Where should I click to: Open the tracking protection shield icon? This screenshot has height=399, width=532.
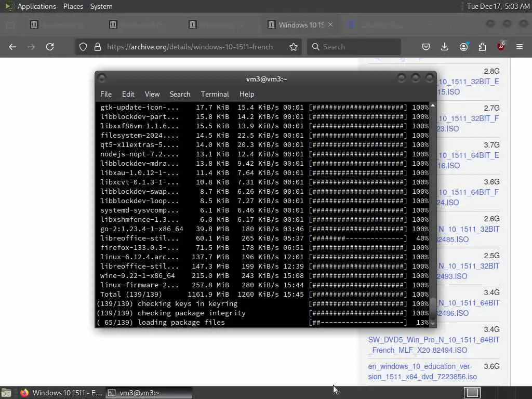point(83,47)
